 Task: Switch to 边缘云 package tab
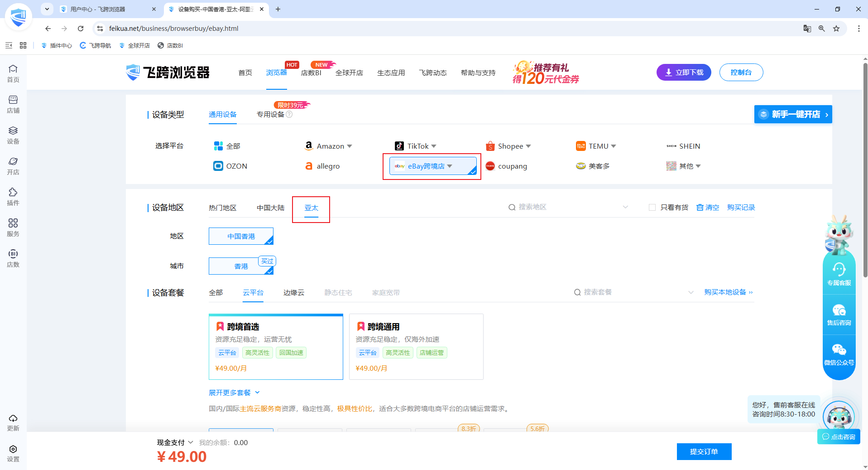pyautogui.click(x=294, y=292)
